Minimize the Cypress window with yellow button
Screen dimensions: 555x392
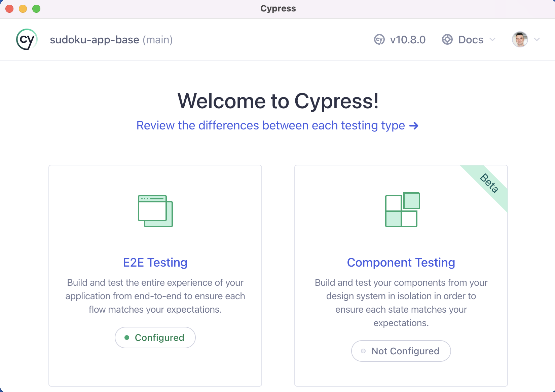click(23, 9)
